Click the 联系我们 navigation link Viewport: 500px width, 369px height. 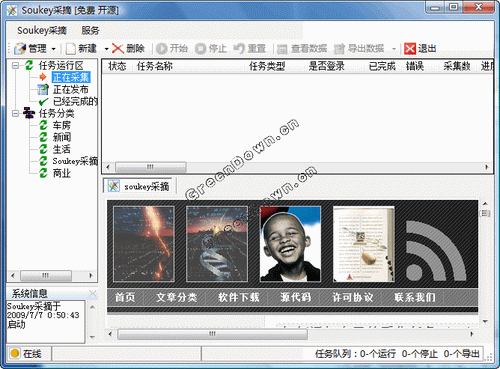[415, 297]
